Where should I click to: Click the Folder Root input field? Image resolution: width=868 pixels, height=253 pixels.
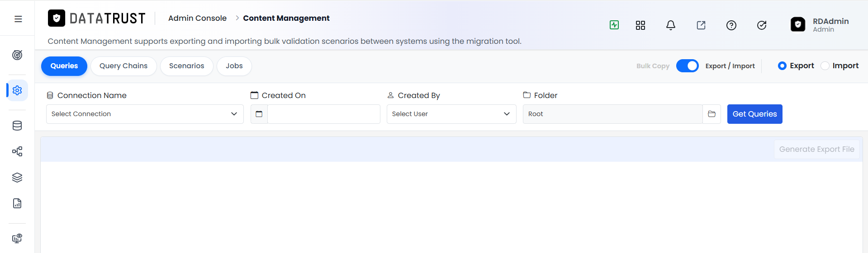pos(613,114)
